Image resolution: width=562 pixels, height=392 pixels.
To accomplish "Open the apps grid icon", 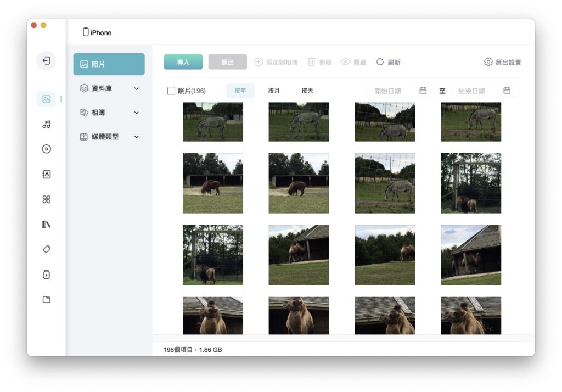I will point(46,199).
